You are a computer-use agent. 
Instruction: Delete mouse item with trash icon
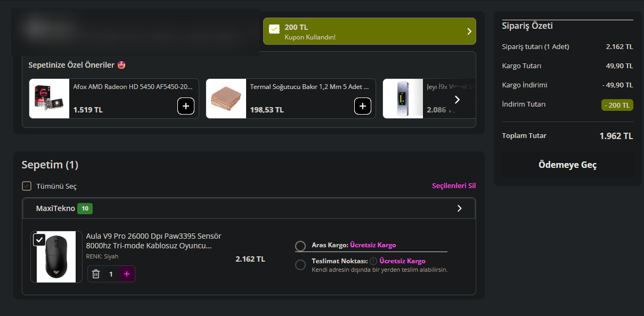point(96,274)
